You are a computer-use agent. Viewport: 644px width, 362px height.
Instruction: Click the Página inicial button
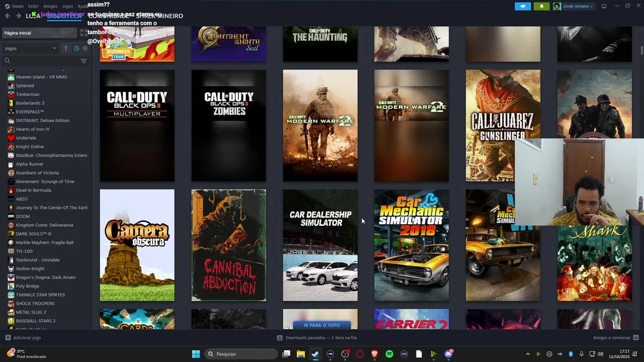pyautogui.click(x=39, y=33)
